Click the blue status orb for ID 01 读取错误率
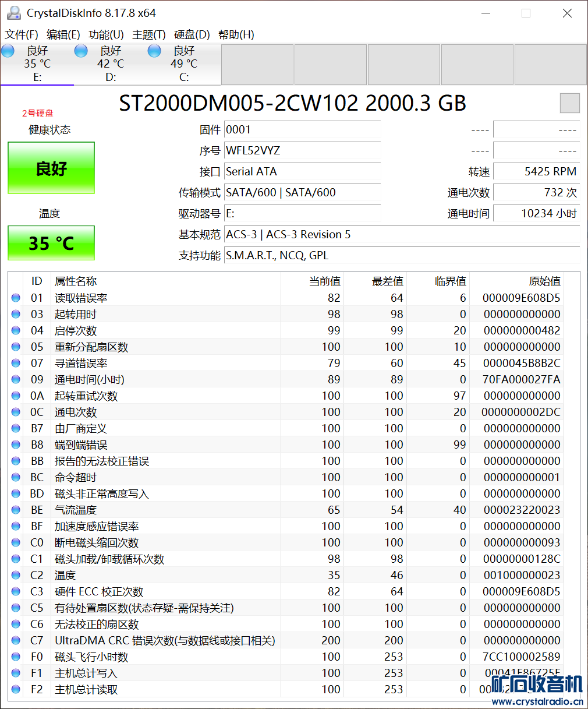This screenshot has height=709, width=588. click(x=15, y=298)
